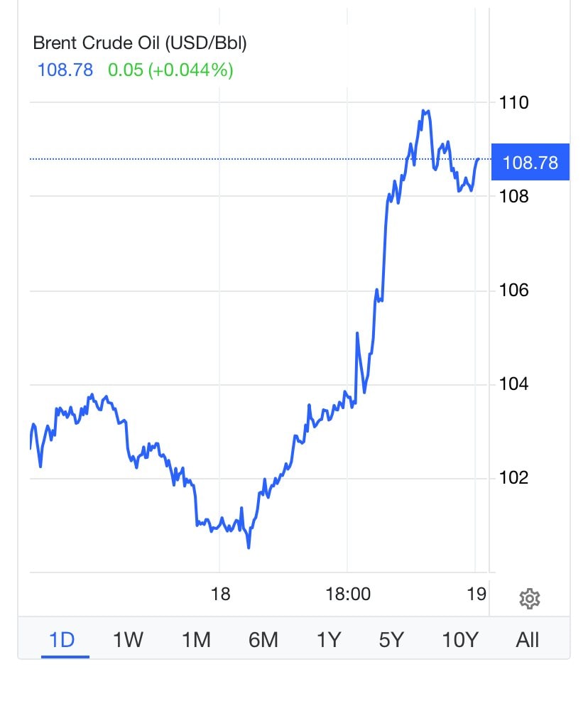Switch to the 1W range
The image size is (588, 706).
(128, 639)
